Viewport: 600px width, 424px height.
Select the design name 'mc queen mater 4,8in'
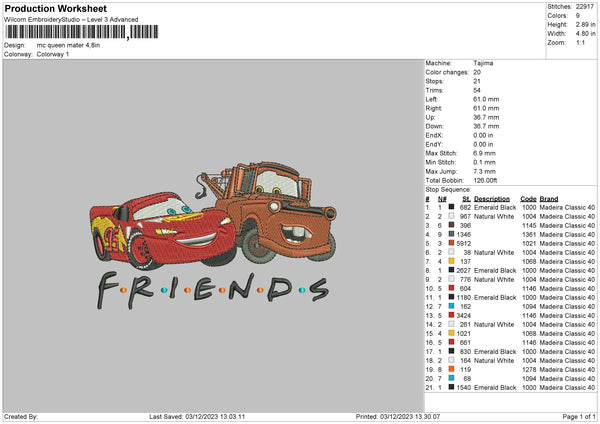[68, 45]
